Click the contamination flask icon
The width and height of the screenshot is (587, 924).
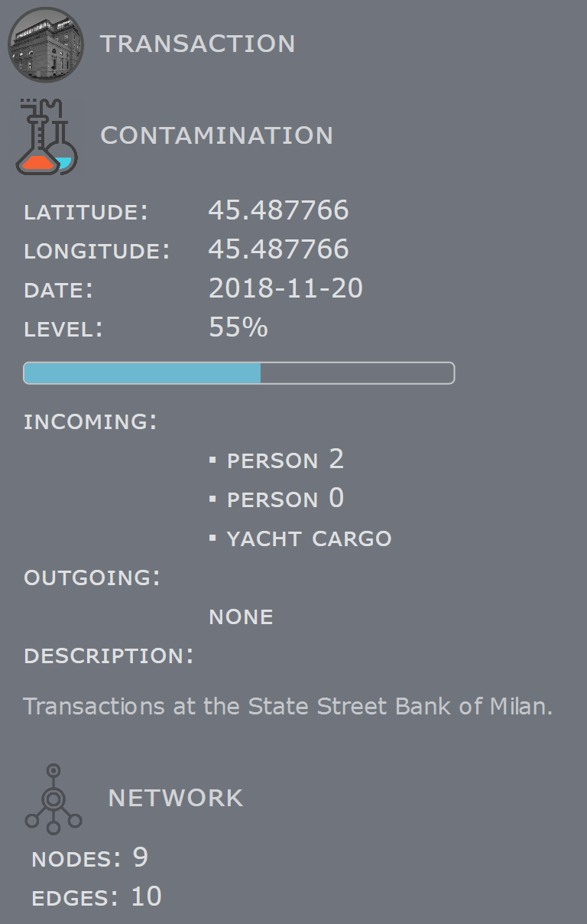47,137
